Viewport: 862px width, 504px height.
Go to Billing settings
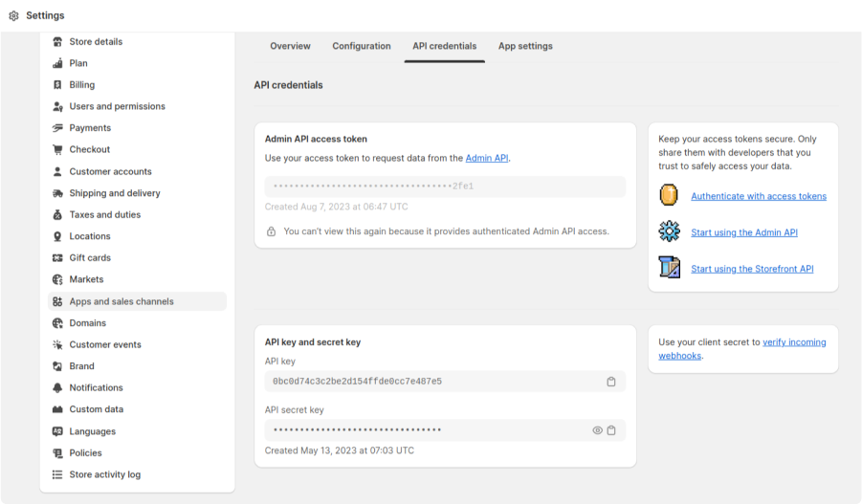point(82,85)
